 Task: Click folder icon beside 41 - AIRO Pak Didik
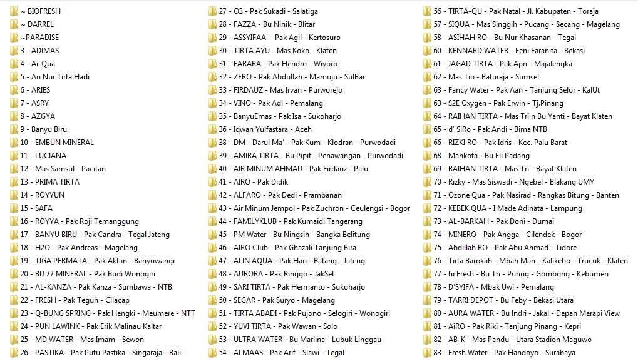pos(212,182)
